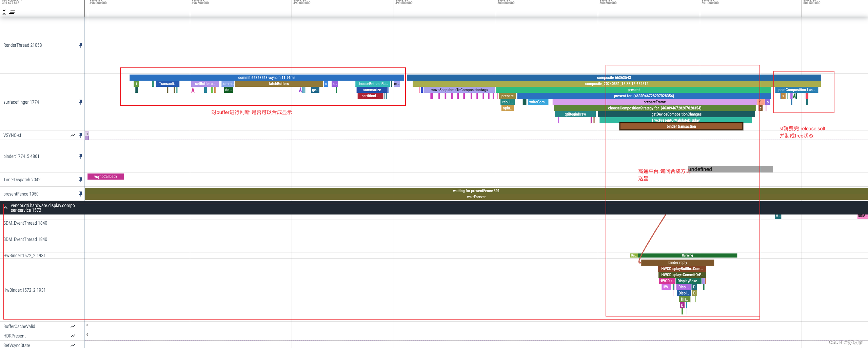Click the TimerDispatch 2042 track label
The height and width of the screenshot is (348, 868).
click(x=22, y=180)
